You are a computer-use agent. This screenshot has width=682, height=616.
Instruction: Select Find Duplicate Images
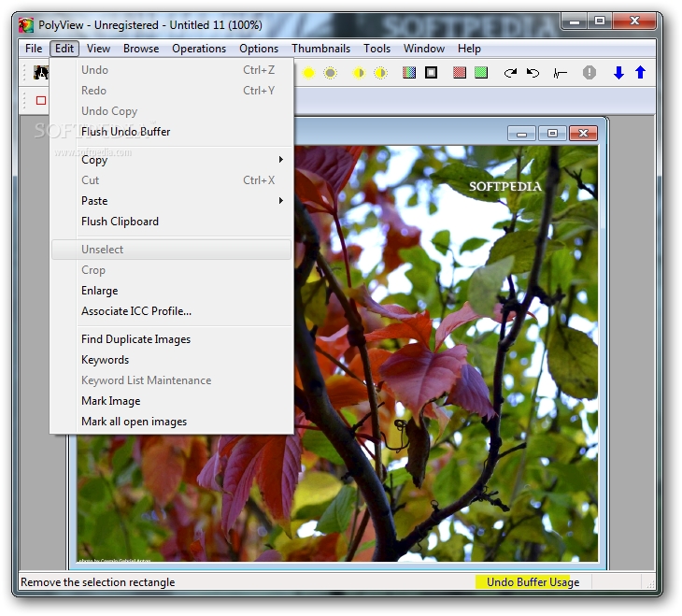tap(172, 339)
